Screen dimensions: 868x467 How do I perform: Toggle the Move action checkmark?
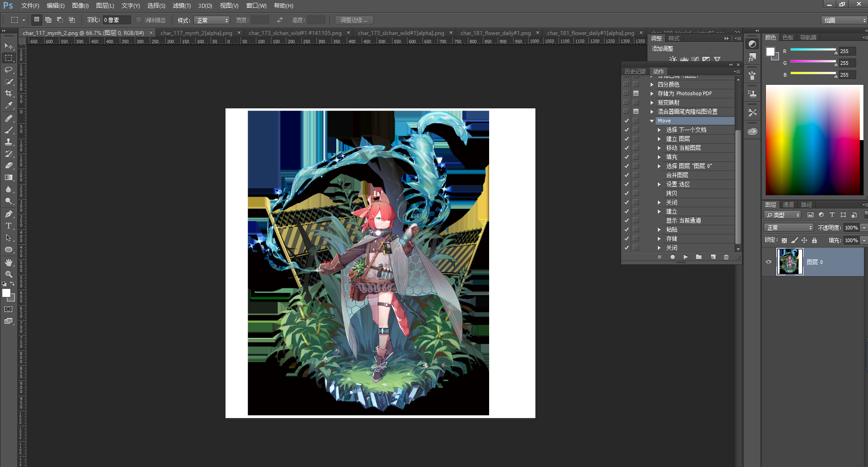(626, 121)
